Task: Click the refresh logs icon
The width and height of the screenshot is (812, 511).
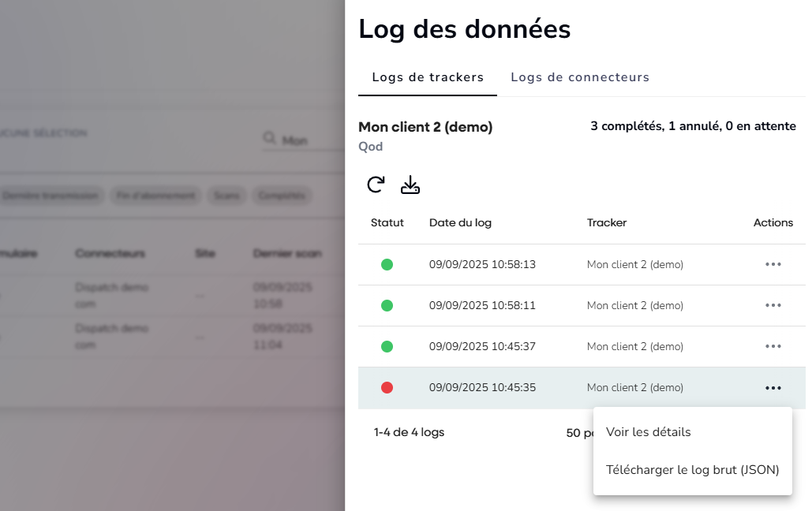Action: point(376,185)
